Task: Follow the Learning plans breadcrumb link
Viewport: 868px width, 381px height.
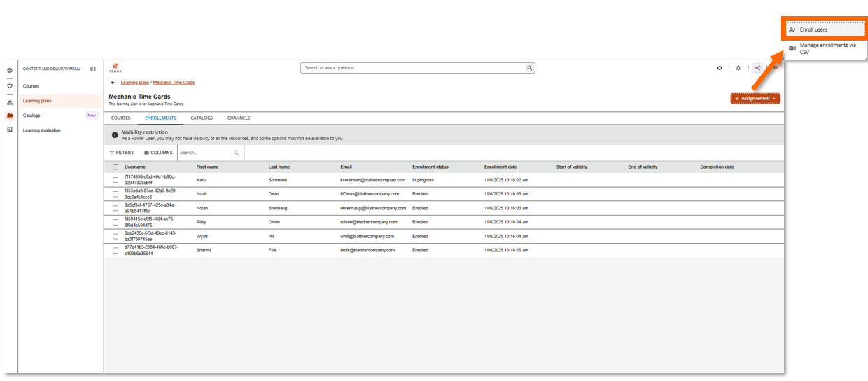Action: [x=134, y=83]
